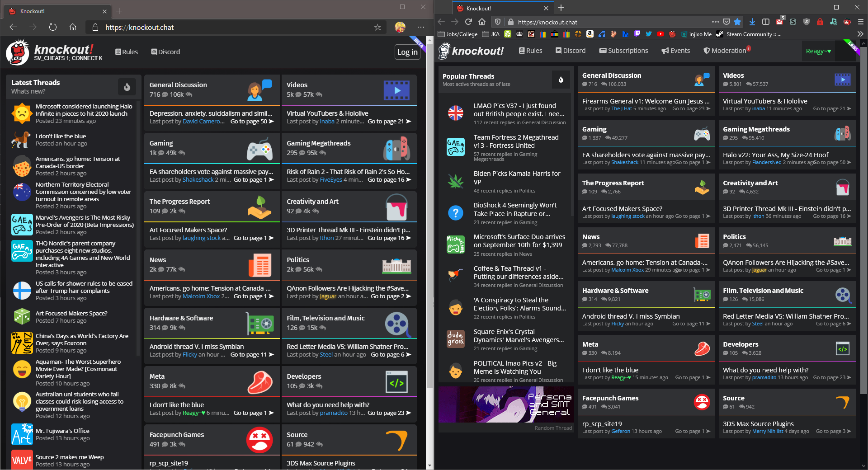Open Events in the navbar

click(x=675, y=51)
